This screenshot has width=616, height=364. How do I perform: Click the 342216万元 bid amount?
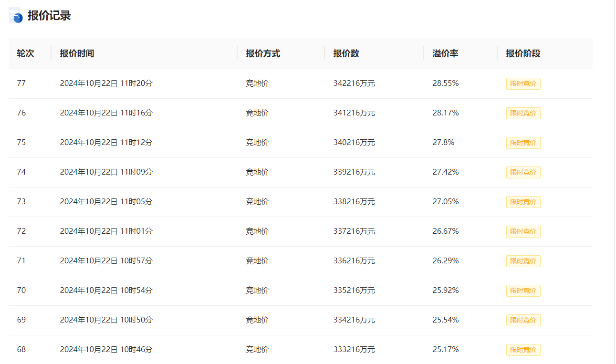tap(354, 83)
